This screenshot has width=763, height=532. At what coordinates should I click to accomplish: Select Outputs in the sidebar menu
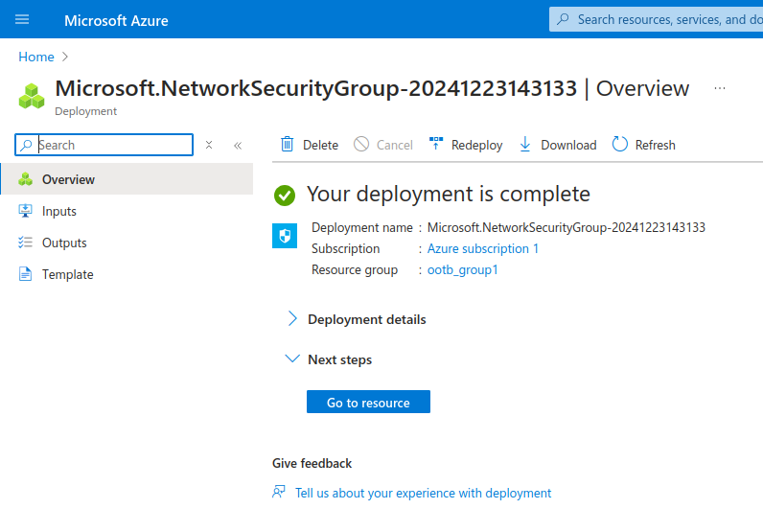(64, 243)
